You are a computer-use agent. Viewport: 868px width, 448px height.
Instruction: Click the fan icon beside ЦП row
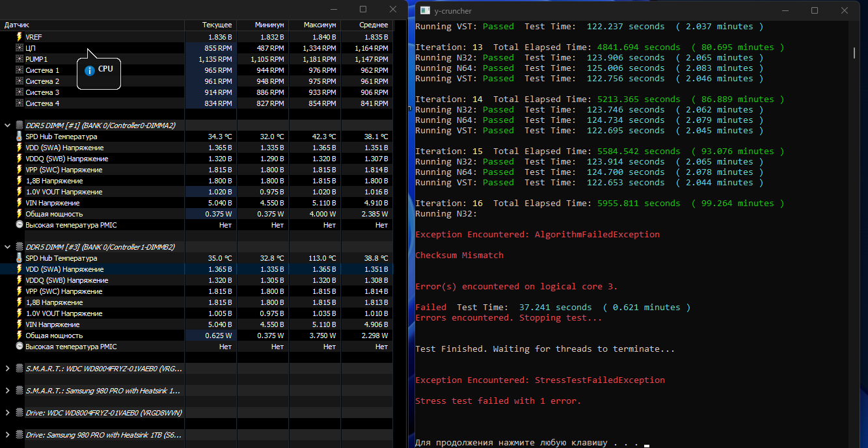(x=19, y=48)
